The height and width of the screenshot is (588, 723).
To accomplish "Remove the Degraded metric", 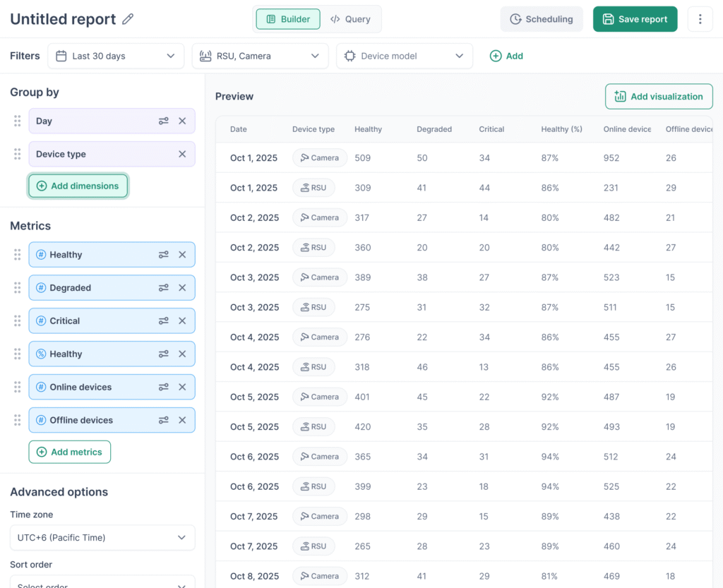I will pyautogui.click(x=183, y=287).
